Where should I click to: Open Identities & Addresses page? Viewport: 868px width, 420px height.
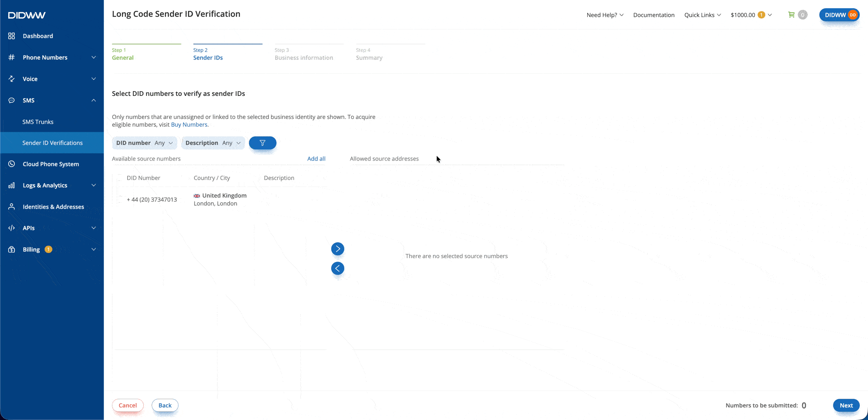[52, 207]
